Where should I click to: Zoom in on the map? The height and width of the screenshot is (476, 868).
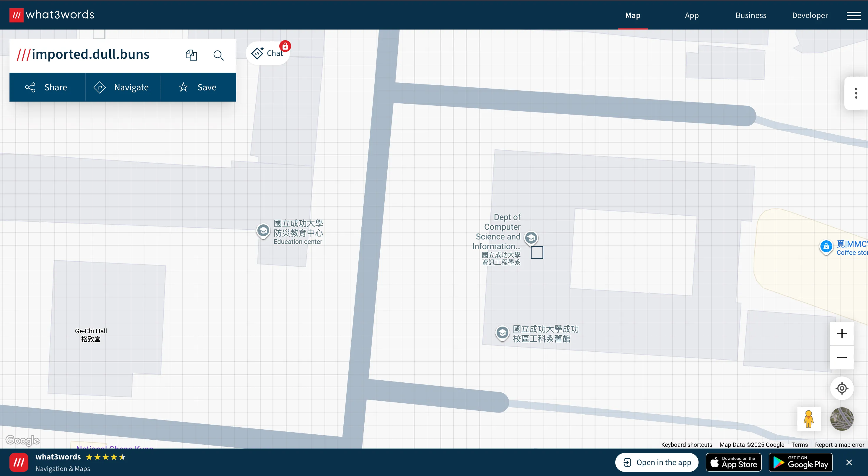842,334
